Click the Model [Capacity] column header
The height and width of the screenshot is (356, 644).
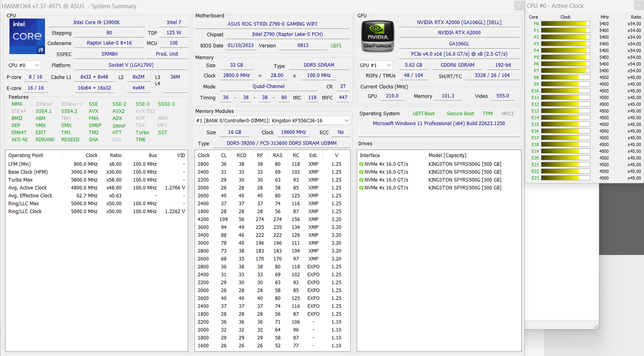click(473, 155)
